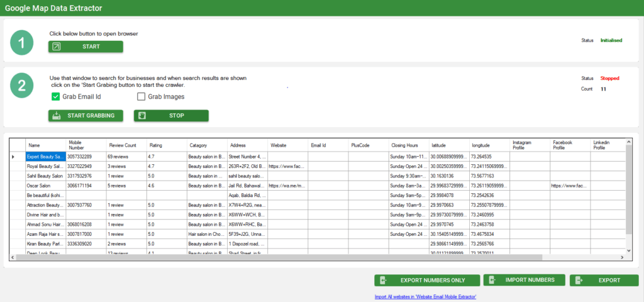Image resolution: width=644 pixels, height=302 pixels.
Task: Sort by the Name column header
Action: pyautogui.click(x=46, y=145)
